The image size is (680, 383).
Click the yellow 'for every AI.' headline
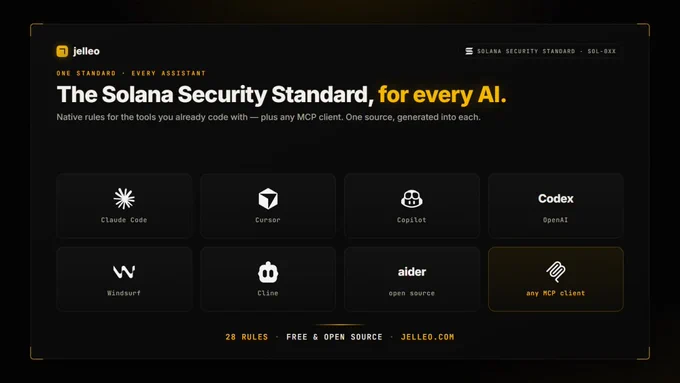click(x=442, y=95)
